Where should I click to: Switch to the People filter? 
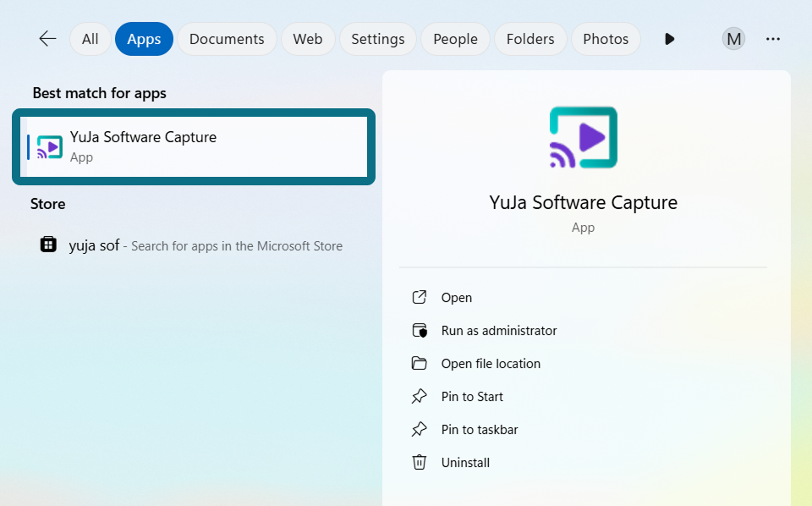pyautogui.click(x=455, y=39)
